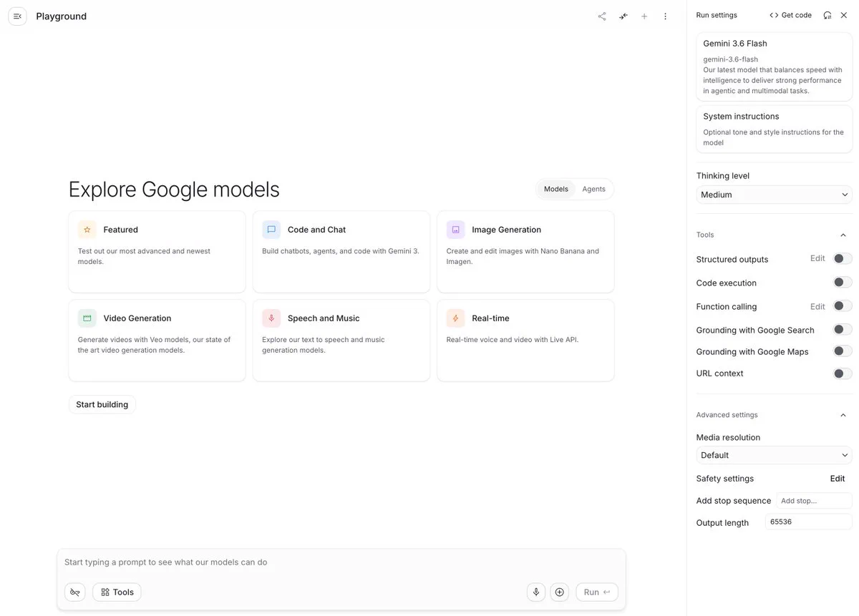Toggle Structured outputs switch
Viewport: 859px width, 616px height.
pyautogui.click(x=843, y=259)
